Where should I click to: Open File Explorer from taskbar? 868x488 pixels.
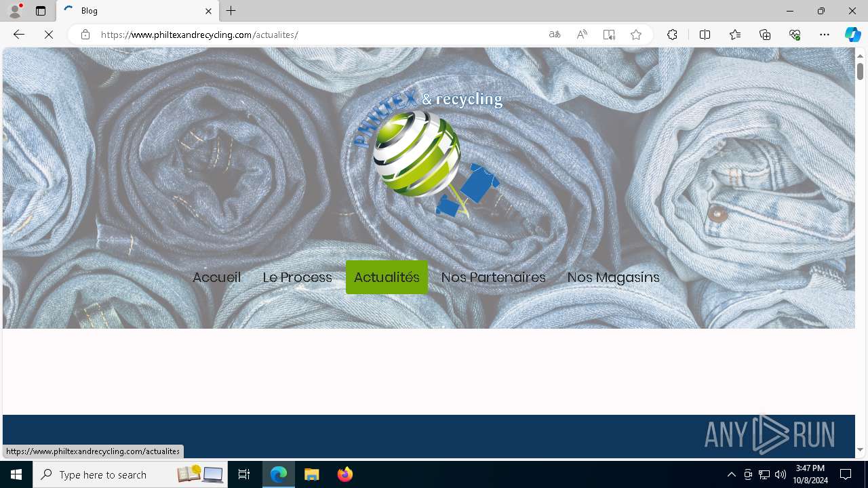click(311, 474)
